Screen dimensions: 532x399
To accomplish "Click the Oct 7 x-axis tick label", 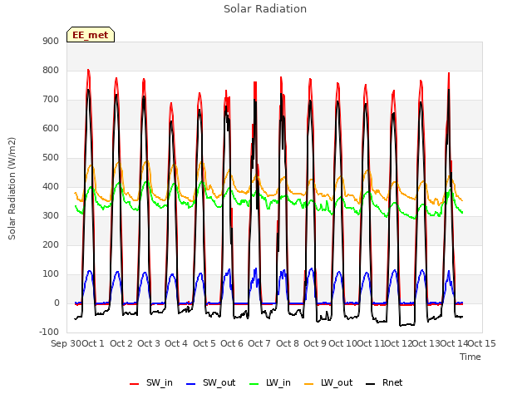I will click(259, 343).
